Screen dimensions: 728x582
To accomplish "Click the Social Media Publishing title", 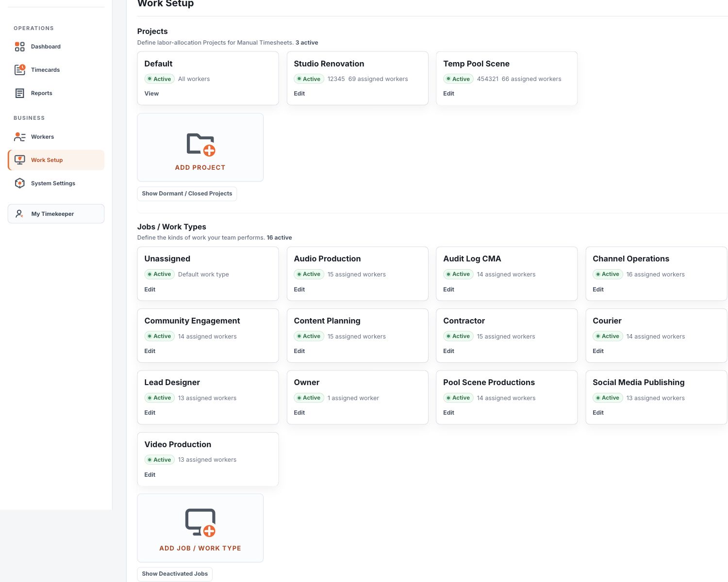I will (x=639, y=382).
